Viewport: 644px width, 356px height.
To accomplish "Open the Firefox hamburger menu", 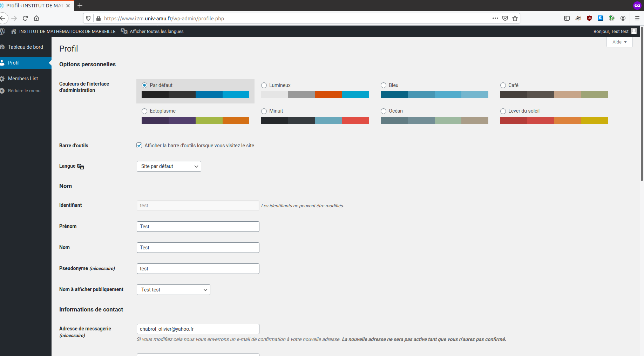I will tap(637, 18).
